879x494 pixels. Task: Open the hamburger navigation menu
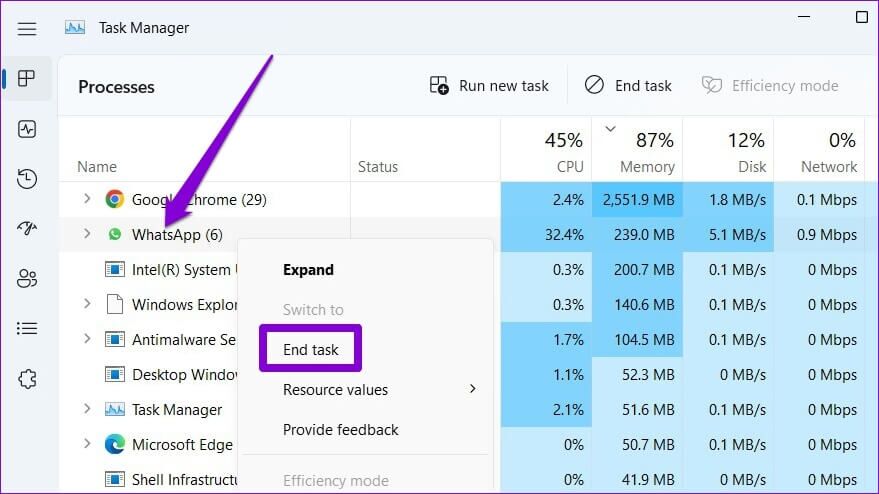pyautogui.click(x=27, y=28)
